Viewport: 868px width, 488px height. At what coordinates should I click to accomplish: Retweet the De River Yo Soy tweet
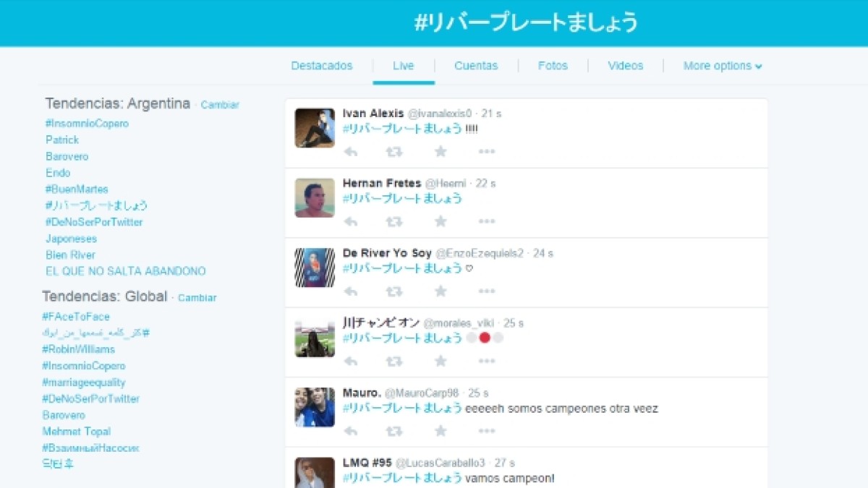point(394,291)
